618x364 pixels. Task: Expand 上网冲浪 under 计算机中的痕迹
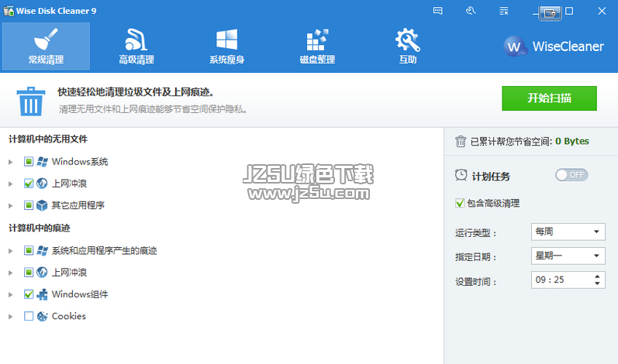pos(11,273)
